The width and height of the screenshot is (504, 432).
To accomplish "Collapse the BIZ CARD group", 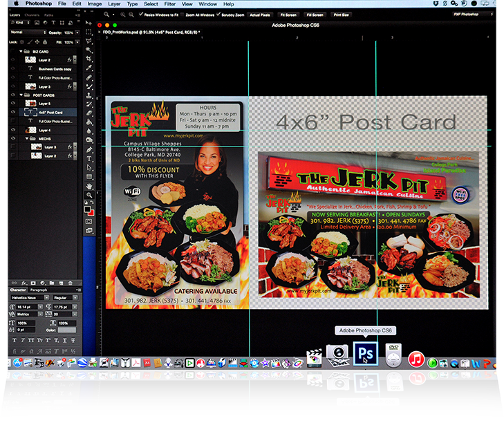I will pyautogui.click(x=21, y=51).
